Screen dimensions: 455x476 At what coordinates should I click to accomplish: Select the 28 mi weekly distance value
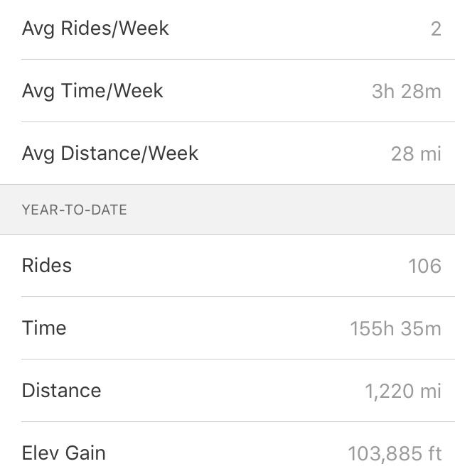(416, 154)
